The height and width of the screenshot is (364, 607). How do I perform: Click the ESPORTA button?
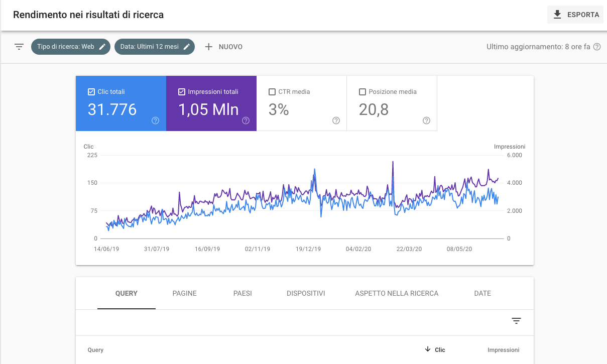575,15
